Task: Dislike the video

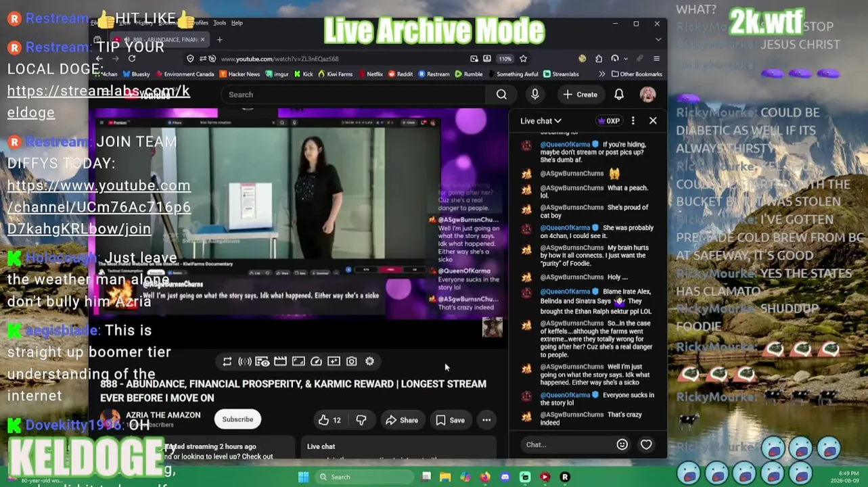Action: (x=361, y=420)
